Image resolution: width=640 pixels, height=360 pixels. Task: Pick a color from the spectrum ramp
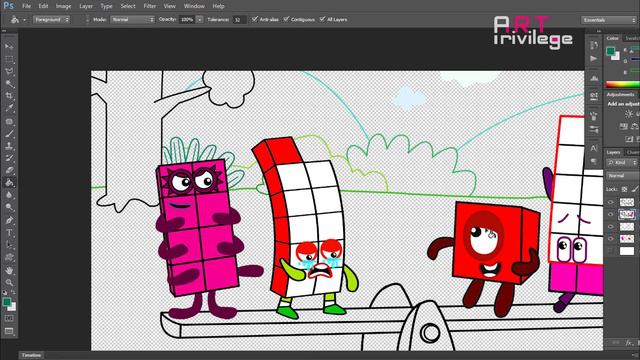[x=622, y=84]
